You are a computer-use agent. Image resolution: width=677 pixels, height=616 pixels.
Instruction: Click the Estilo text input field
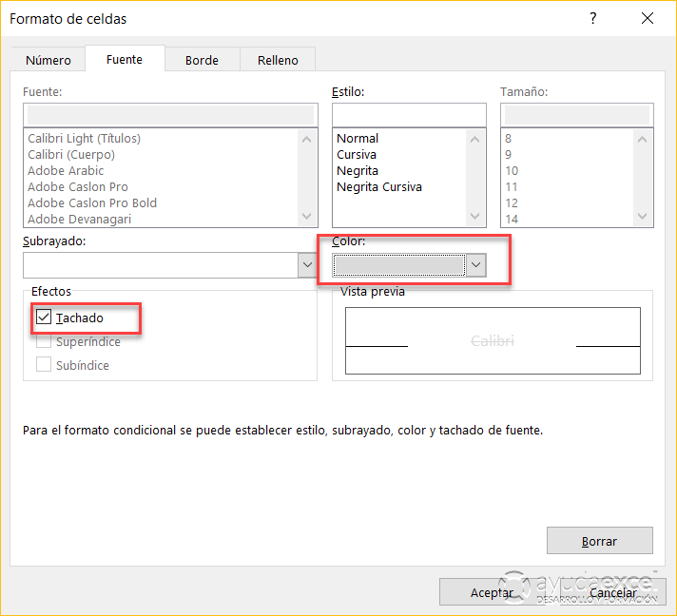409,115
